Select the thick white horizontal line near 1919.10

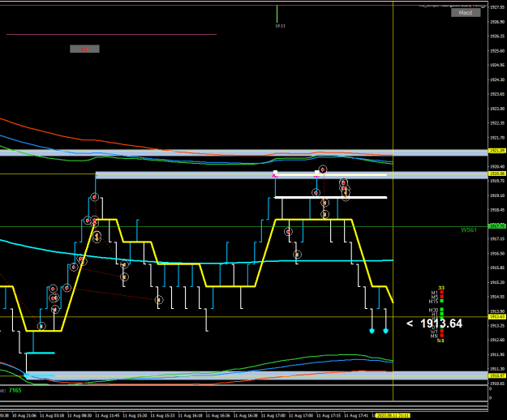click(330, 197)
